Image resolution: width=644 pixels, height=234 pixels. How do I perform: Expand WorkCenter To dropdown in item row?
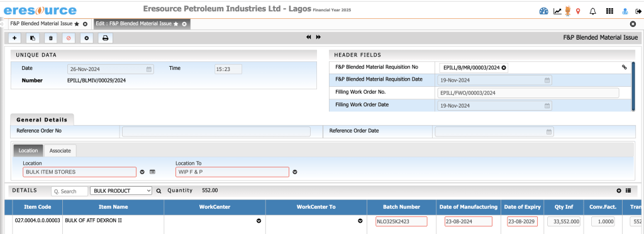coord(360,221)
